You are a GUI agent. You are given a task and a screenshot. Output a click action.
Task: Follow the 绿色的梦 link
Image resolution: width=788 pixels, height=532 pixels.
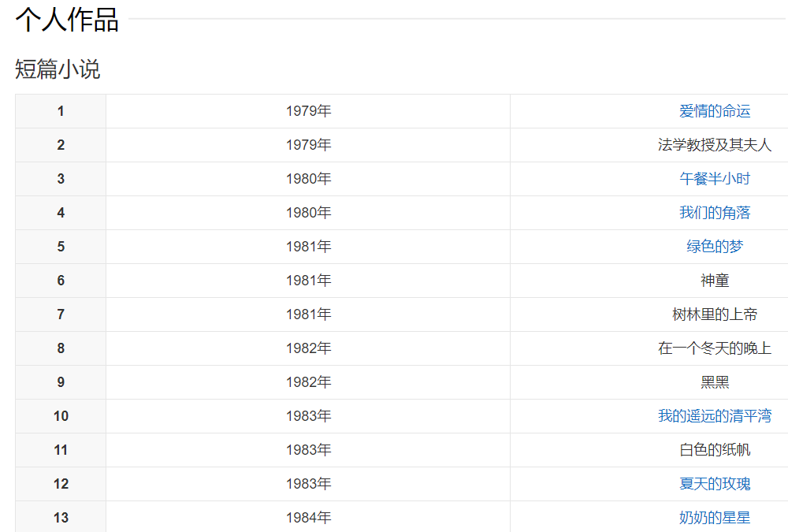714,247
